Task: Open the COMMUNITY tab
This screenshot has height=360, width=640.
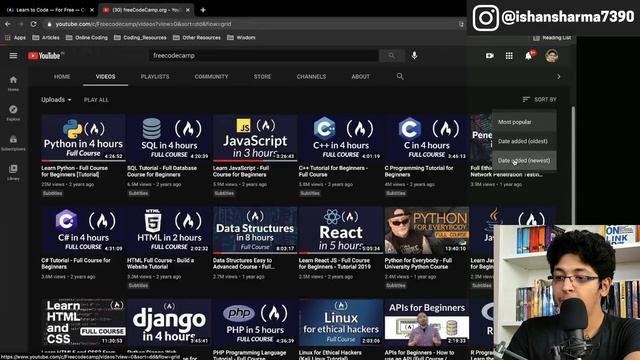Action: tap(211, 76)
